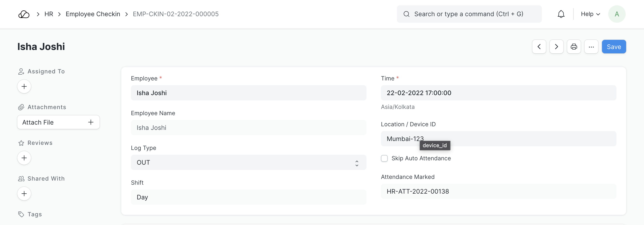Add an assignee under Assigned To

(24, 86)
